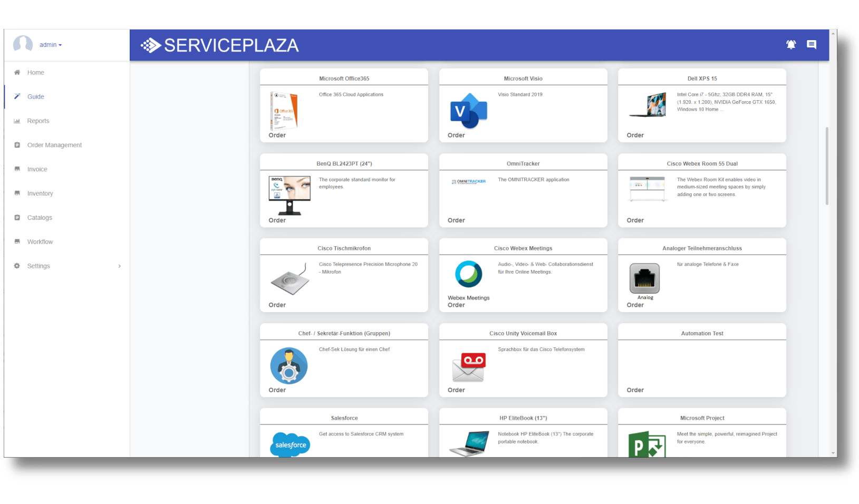Click the Chef-Sekretär gear person icon
Image resolution: width=859 pixels, height=504 pixels.
289,366
